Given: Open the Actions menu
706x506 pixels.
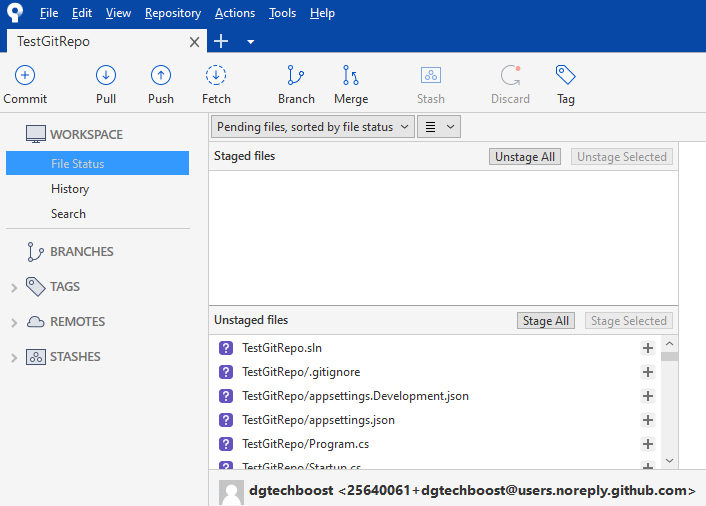Looking at the screenshot, I should (234, 13).
